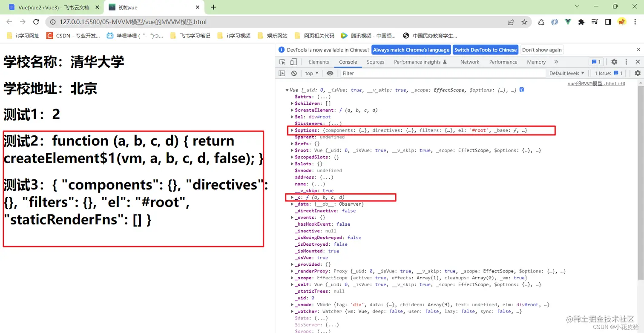Viewport: 644px width, 333px height.
Task: Toggle the device toolbar icon in DevTools
Action: coord(293,62)
